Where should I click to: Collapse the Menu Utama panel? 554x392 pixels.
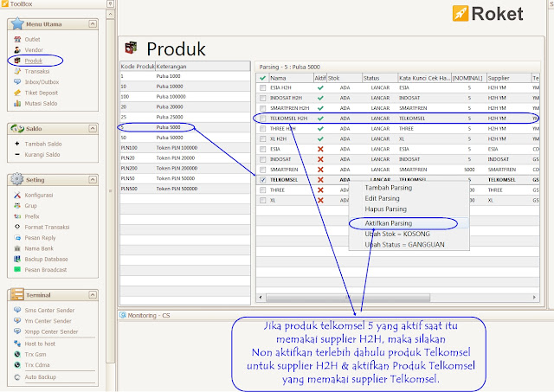(x=93, y=24)
